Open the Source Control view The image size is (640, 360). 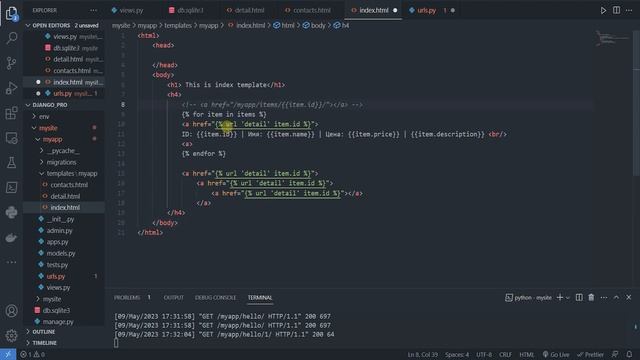pyautogui.click(x=11, y=63)
